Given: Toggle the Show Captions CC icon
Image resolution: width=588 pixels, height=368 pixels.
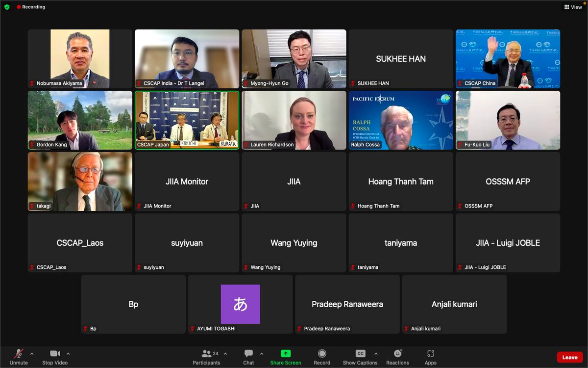Looking at the screenshot, I should click(360, 353).
